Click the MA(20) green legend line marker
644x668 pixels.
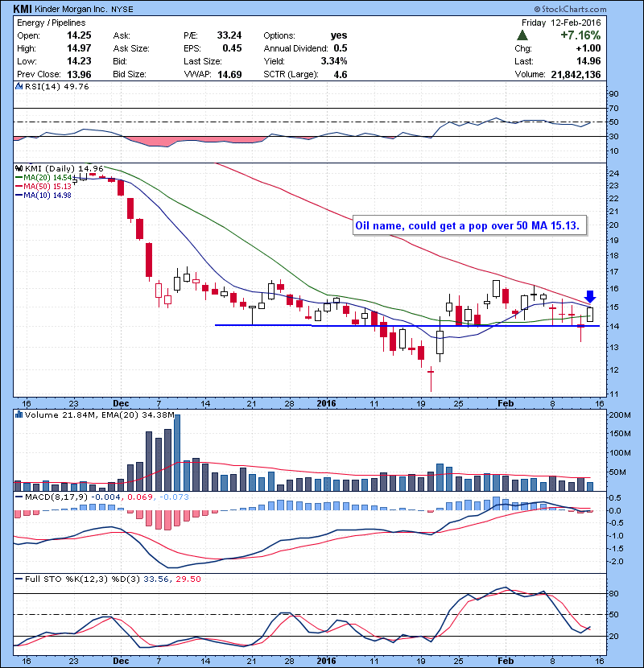tap(20, 177)
